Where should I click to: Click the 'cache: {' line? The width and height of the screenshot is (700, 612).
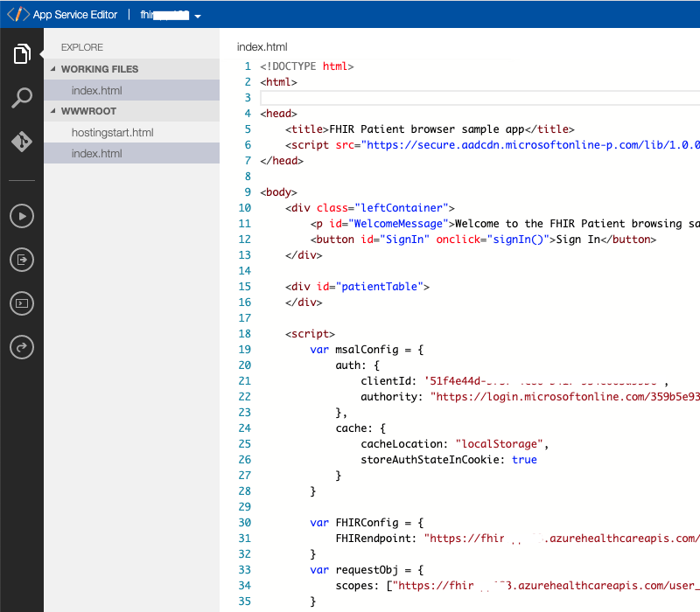[360, 428]
